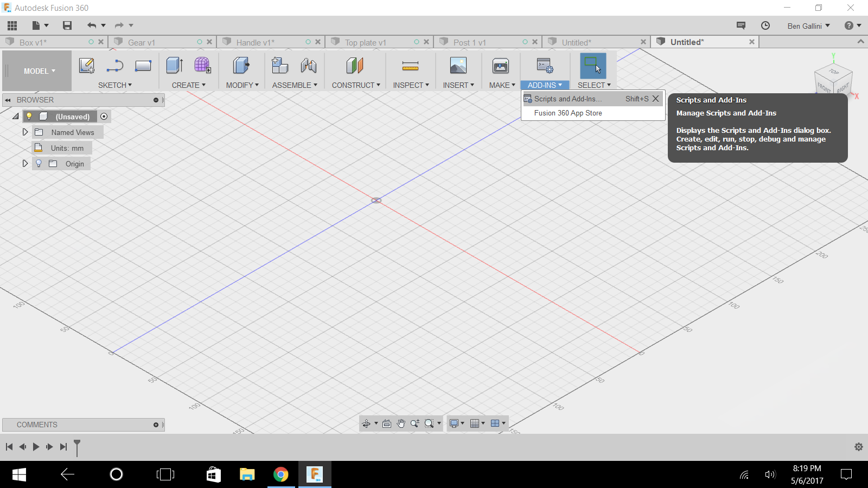Open the Viewports layout dropdown
This screenshot has height=488, width=868.
(498, 423)
